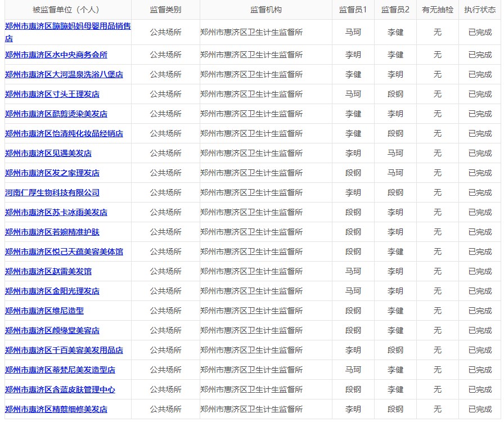Select 已完成 in the 精磐细修美发店 row
The width and height of the screenshot is (504, 422).
tap(480, 409)
